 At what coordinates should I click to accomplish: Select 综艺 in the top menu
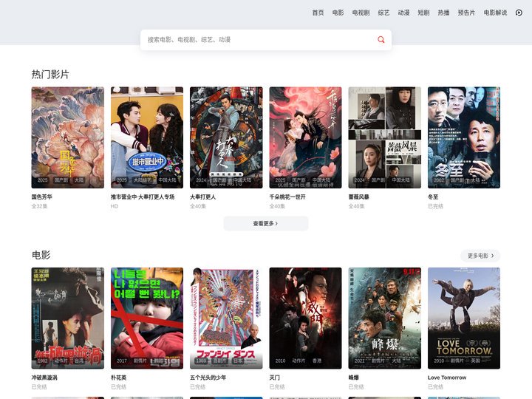point(383,13)
